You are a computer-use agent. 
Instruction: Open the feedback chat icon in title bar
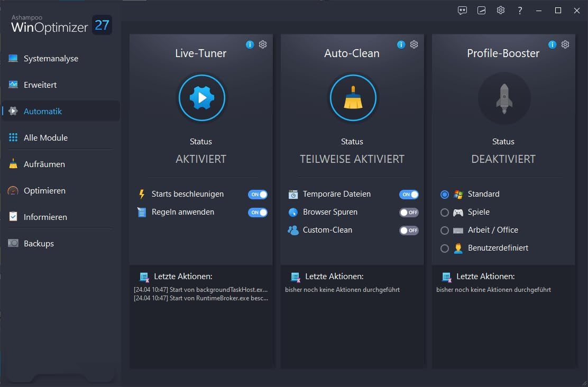coord(462,11)
